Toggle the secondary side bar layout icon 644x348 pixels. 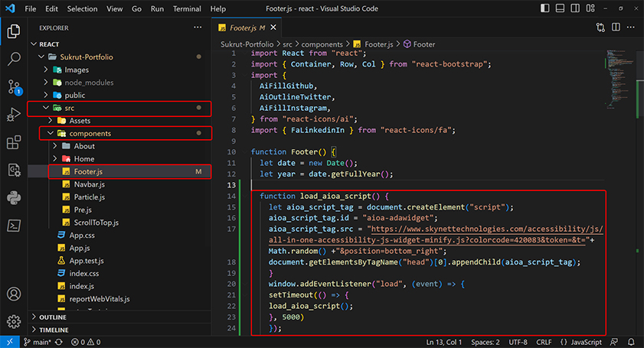click(x=575, y=8)
